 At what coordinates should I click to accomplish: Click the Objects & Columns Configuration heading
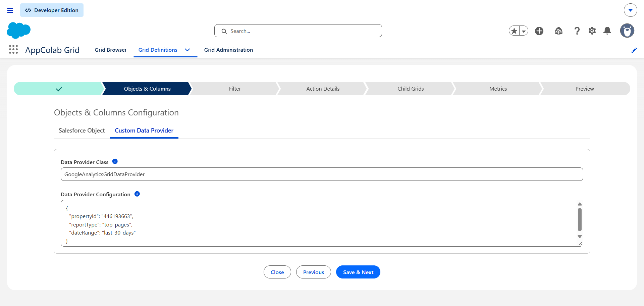click(x=116, y=113)
